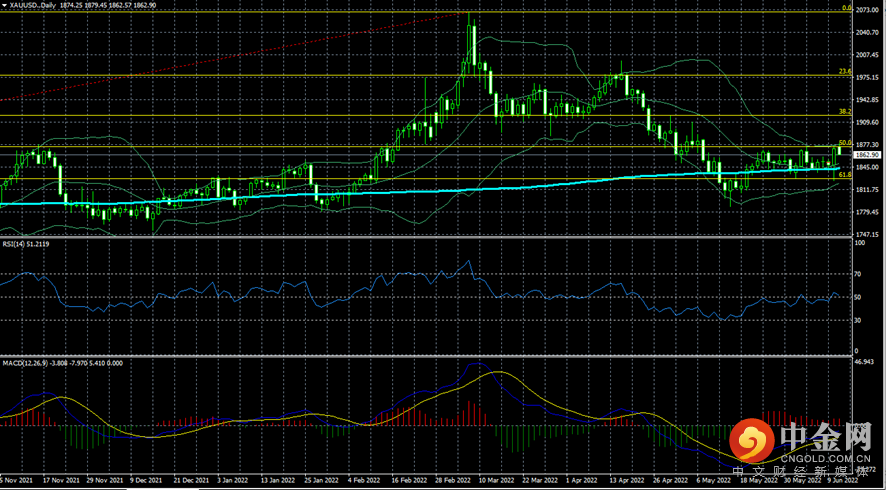Click the CNGOLD red swirl logo icon

click(x=751, y=441)
